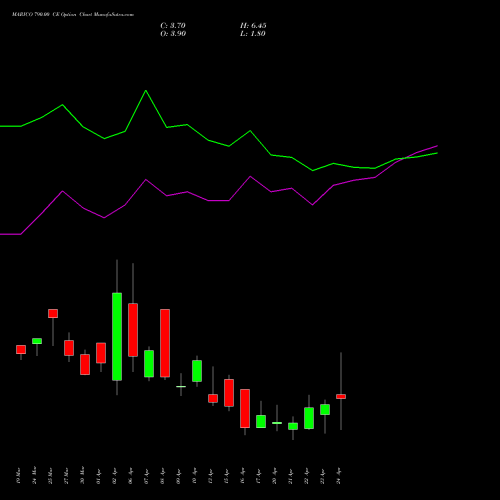Click the MARICO CE Options chart title
Image resolution: width=500 pixels, height=500 pixels.
coord(73,15)
